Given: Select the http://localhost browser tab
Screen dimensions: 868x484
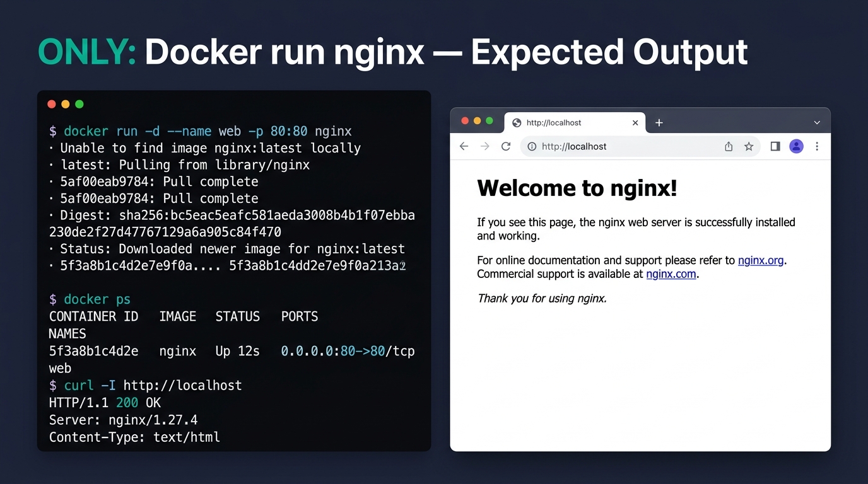Looking at the screenshot, I should tap(574, 122).
